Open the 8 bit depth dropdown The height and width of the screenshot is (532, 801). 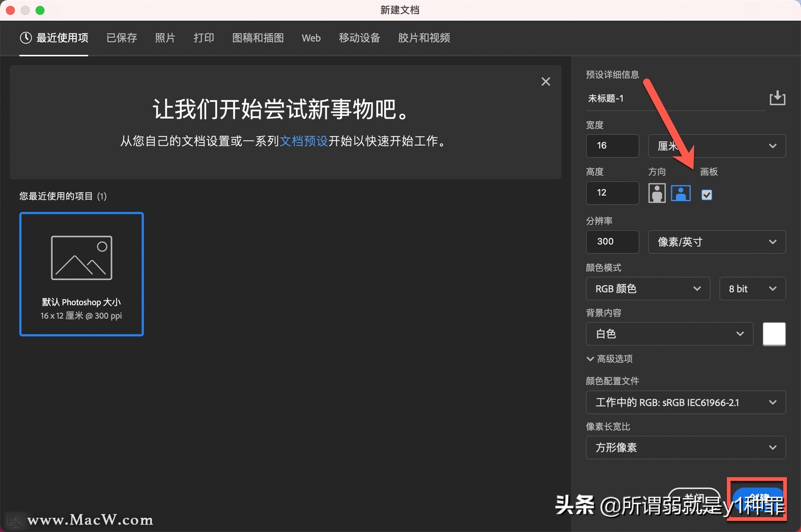[752, 289]
